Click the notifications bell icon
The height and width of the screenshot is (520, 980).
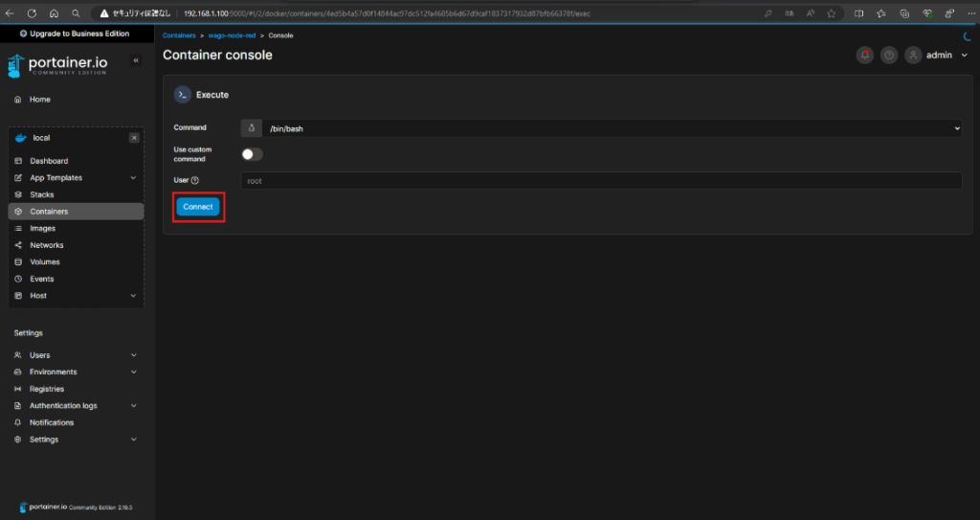click(x=864, y=56)
